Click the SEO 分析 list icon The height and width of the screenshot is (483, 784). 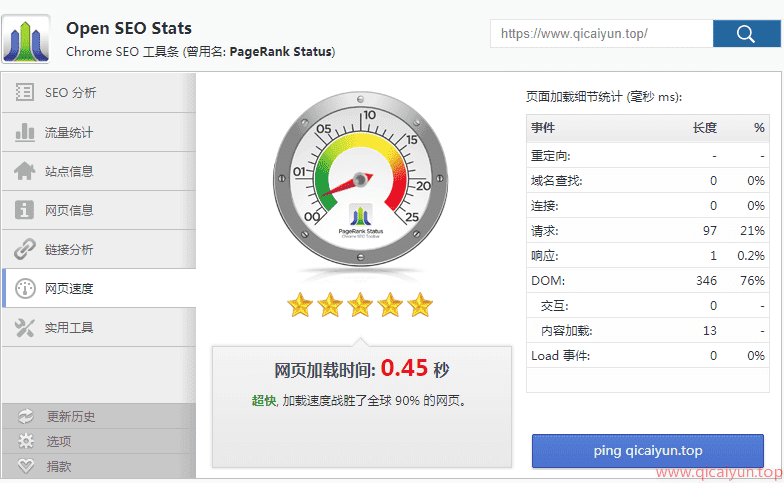pyautogui.click(x=24, y=92)
